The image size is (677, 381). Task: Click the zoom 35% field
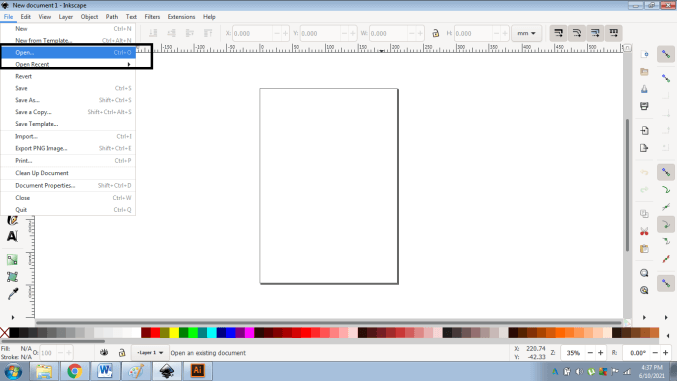click(x=573, y=353)
